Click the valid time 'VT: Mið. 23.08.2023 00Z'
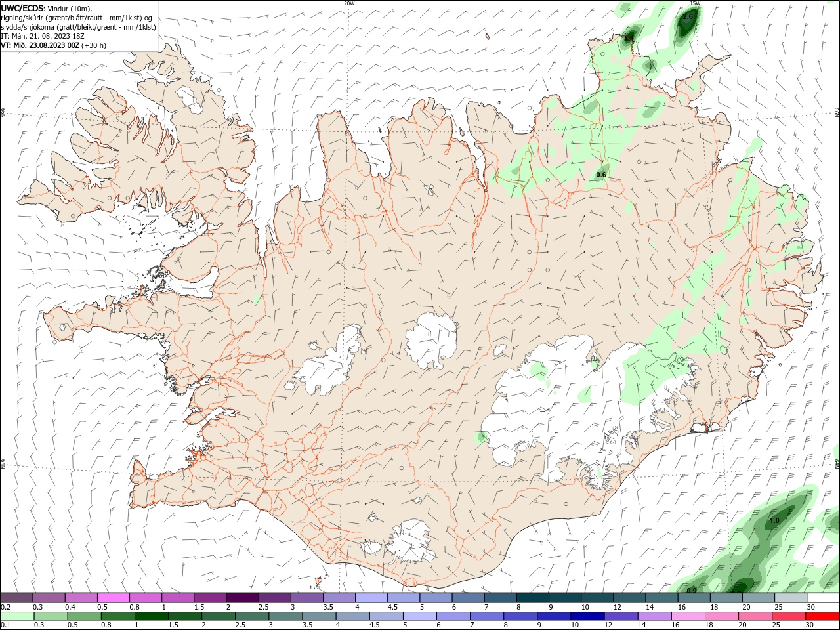This screenshot has width=840, height=630. click(x=40, y=45)
